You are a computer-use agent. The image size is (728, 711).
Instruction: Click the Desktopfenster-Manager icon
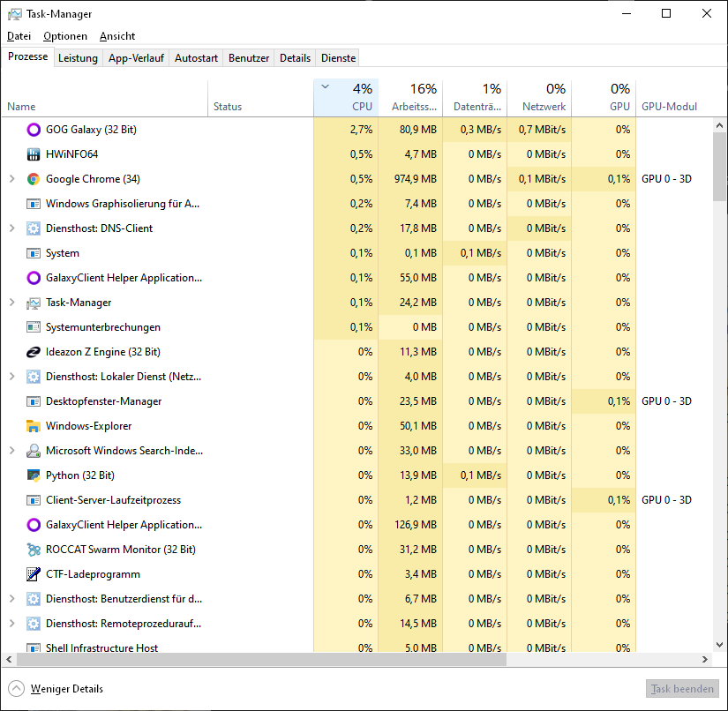[x=34, y=401]
